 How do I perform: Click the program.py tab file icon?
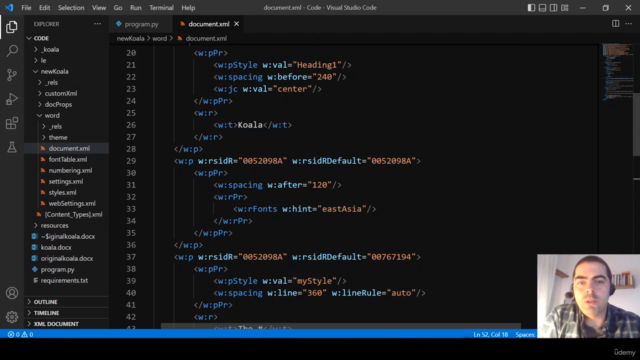tap(119, 24)
